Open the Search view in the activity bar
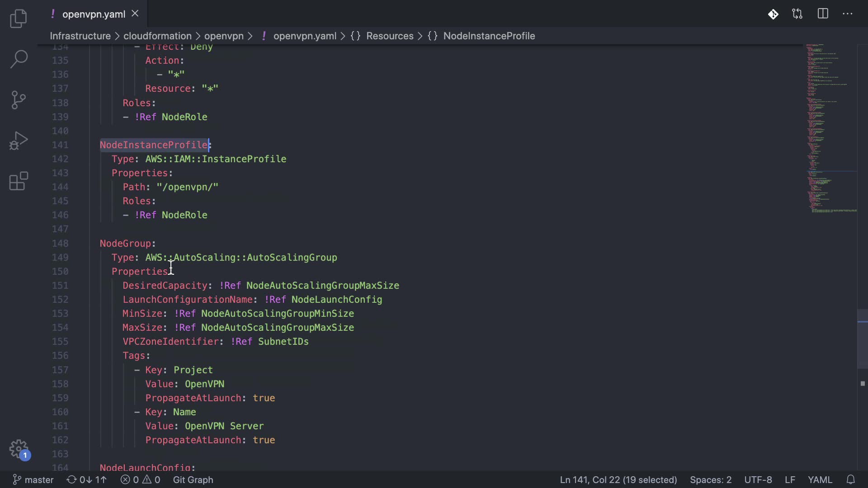The width and height of the screenshot is (868, 488). [x=19, y=59]
